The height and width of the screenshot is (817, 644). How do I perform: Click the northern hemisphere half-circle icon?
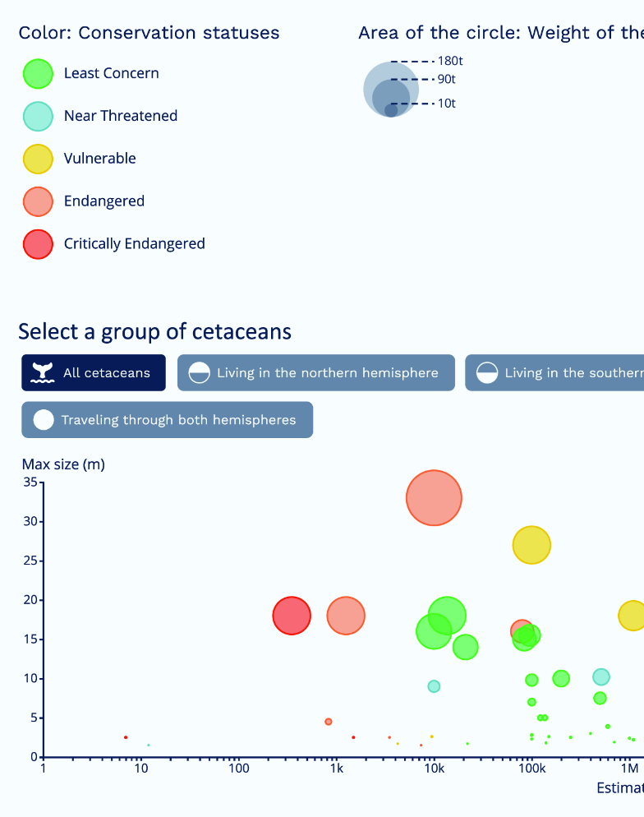pyautogui.click(x=199, y=372)
